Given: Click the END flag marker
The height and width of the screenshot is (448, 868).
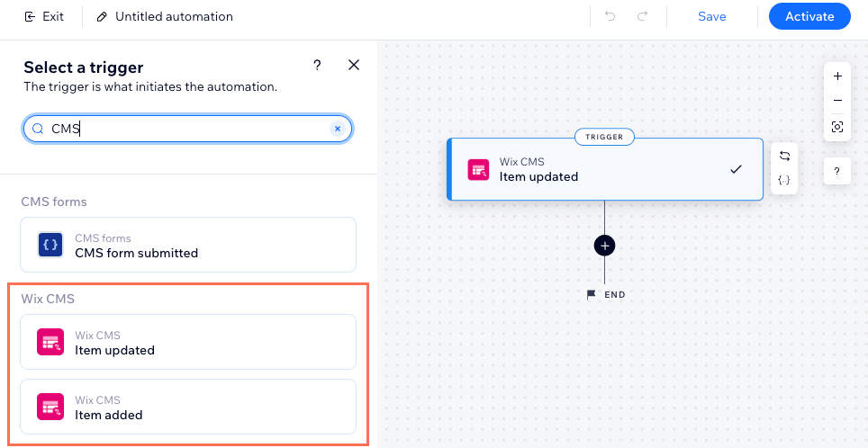Looking at the screenshot, I should tap(606, 295).
